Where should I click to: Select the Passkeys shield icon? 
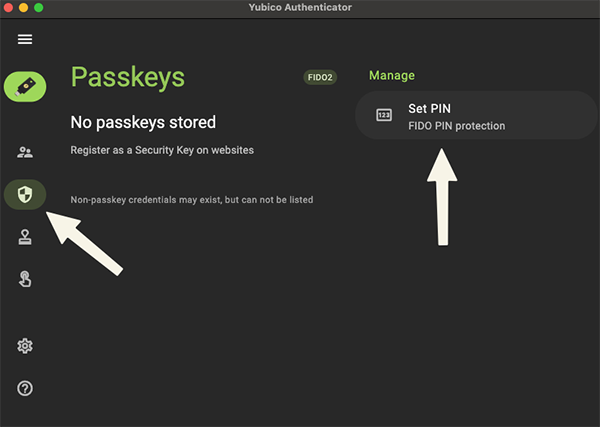coord(25,194)
